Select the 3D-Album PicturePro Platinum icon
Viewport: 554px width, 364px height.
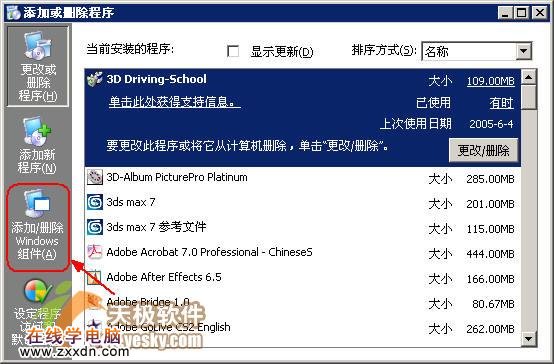click(94, 177)
